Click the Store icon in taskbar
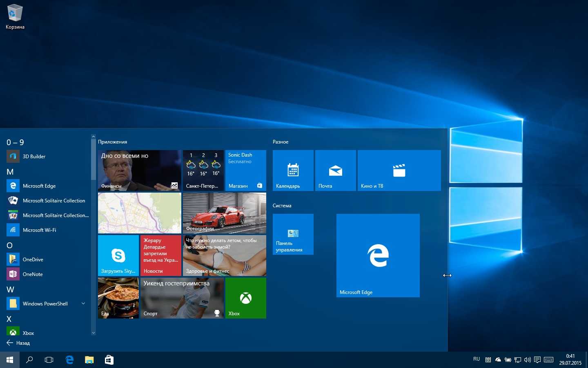The image size is (588, 368). pos(109,360)
